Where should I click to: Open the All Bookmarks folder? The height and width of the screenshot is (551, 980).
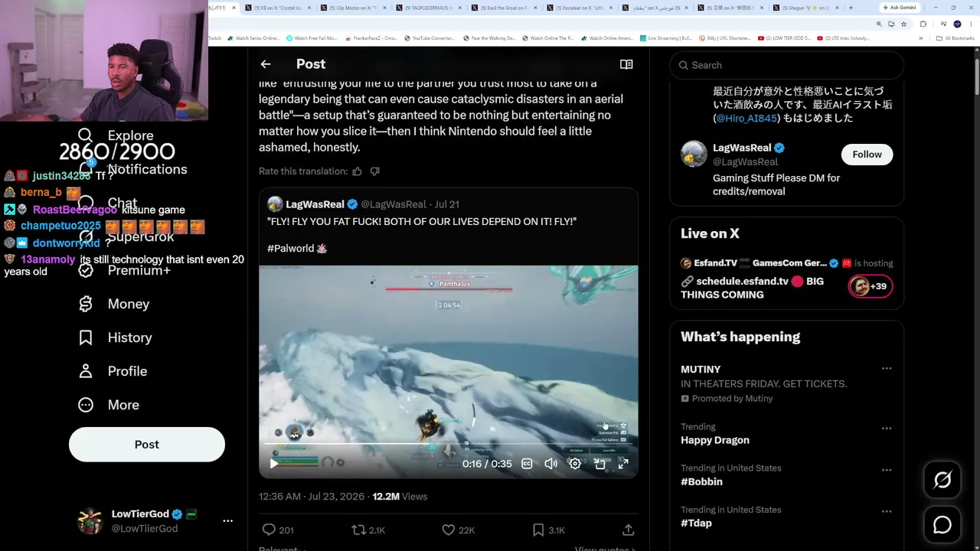tap(955, 38)
